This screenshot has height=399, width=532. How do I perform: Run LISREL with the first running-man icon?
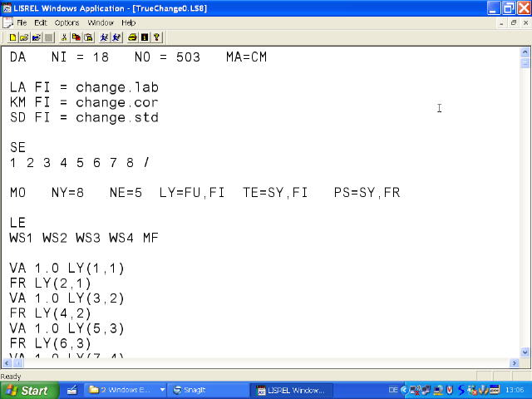click(x=103, y=37)
